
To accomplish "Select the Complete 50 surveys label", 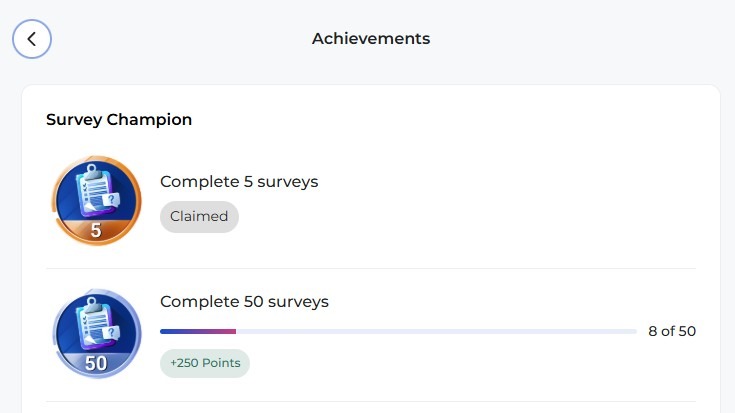I will 244,301.
